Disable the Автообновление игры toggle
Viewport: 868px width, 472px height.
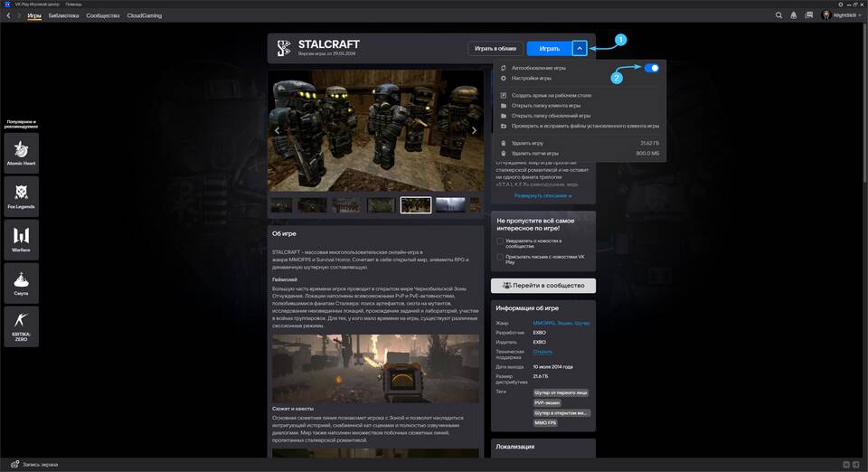tap(651, 68)
